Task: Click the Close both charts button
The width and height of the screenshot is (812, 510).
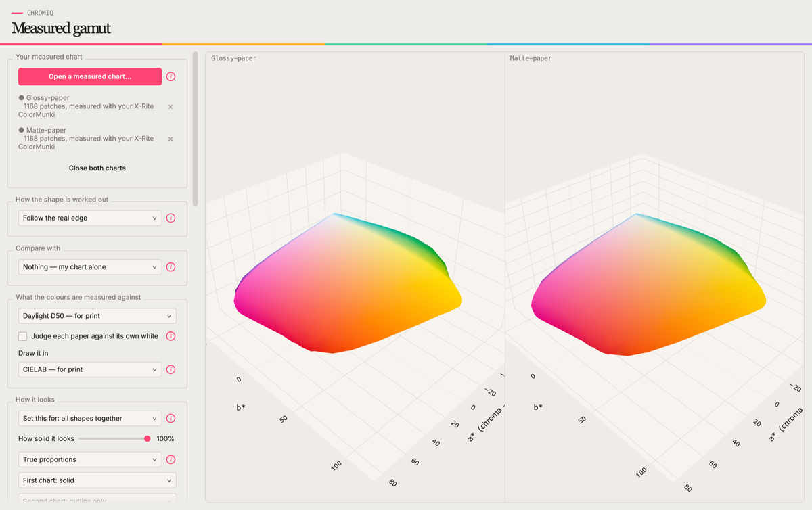Action: click(97, 168)
